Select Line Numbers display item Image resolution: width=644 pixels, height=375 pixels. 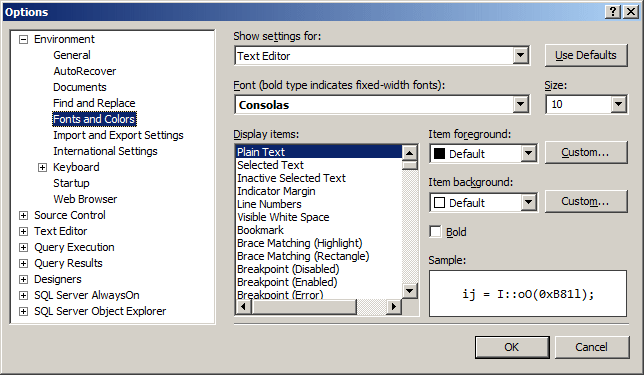pos(319,204)
